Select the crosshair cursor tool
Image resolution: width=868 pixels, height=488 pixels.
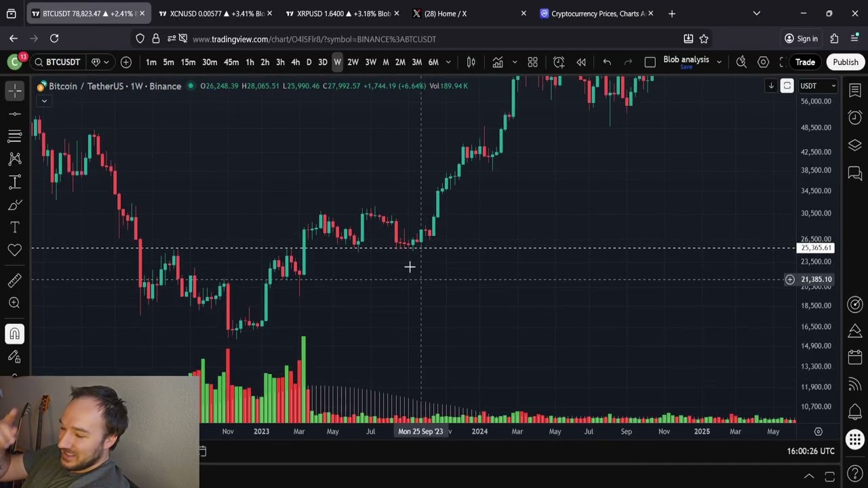pyautogui.click(x=14, y=89)
